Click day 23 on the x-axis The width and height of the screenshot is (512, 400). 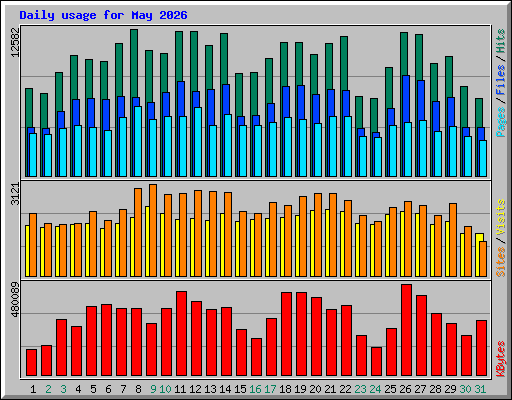pyautogui.click(x=360, y=389)
